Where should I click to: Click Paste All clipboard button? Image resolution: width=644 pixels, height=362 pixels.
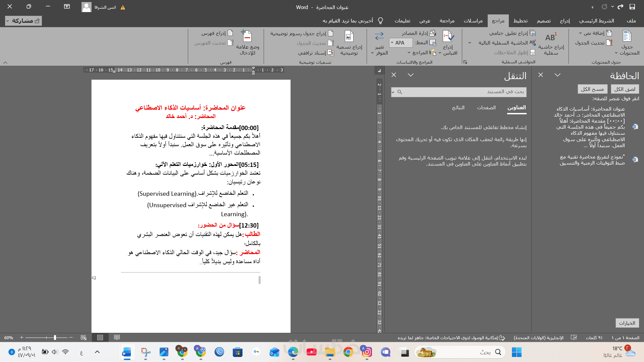point(625,89)
